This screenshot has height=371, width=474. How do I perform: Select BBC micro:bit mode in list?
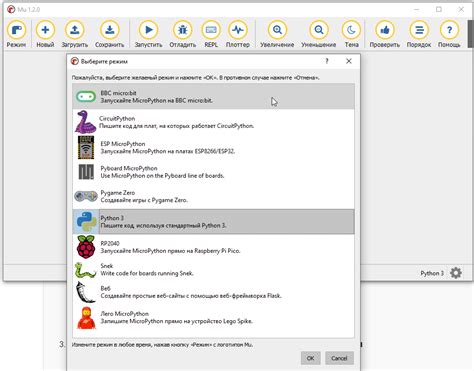(213, 97)
